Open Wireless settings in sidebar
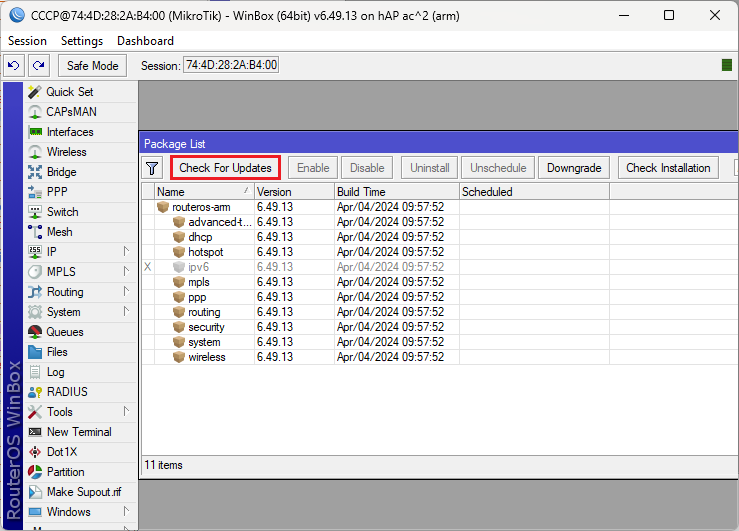739x531 pixels. click(80, 152)
